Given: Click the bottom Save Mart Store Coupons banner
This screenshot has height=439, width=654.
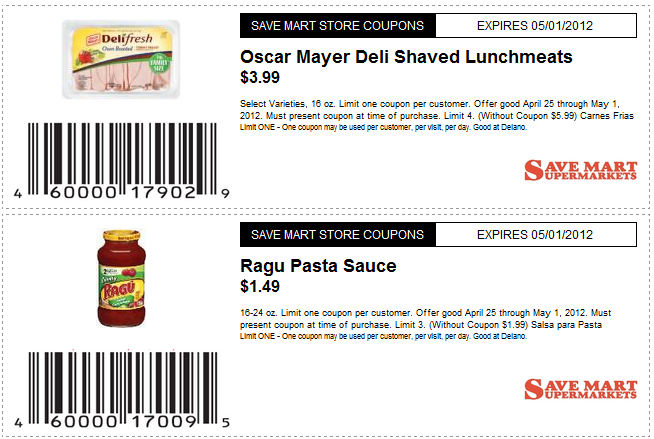Looking at the screenshot, I should pyautogui.click(x=338, y=234).
